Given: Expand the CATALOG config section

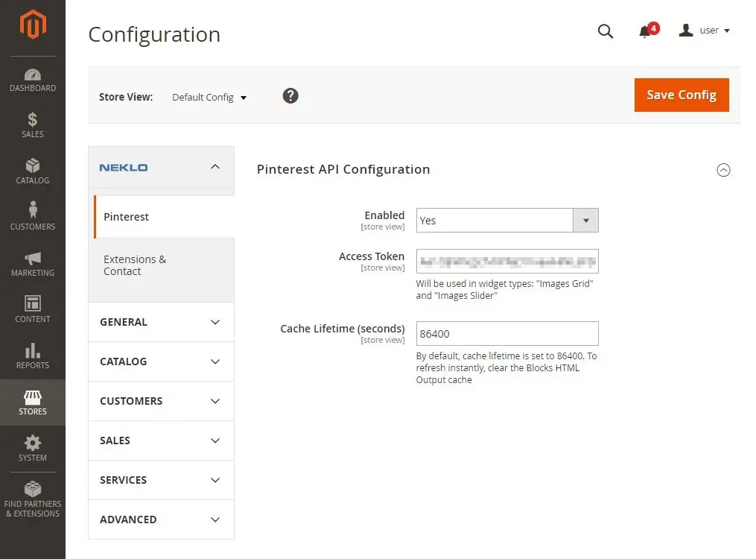Looking at the screenshot, I should [x=161, y=361].
